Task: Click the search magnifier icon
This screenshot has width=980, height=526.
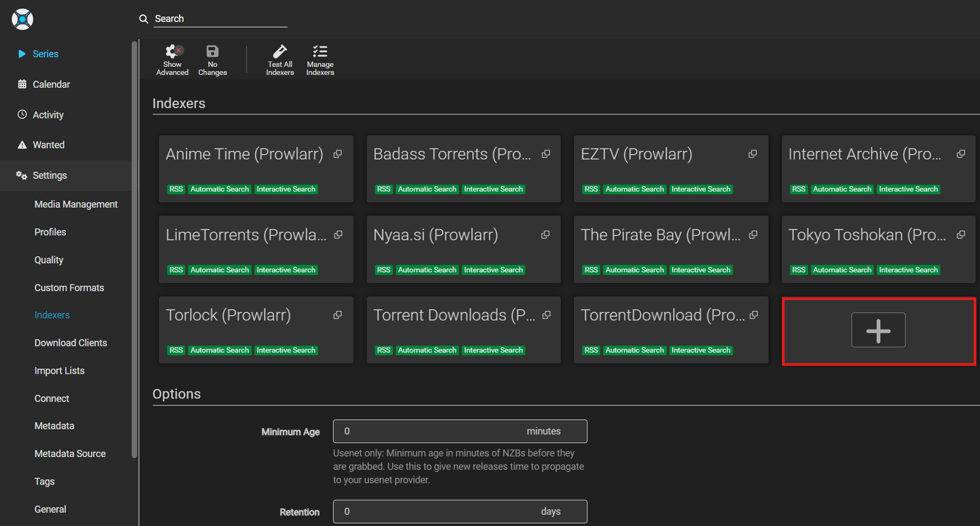Action: (x=144, y=19)
